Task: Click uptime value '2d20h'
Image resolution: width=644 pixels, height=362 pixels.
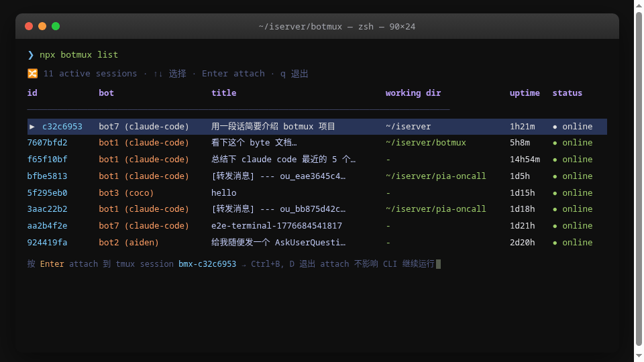Action: tap(523, 243)
